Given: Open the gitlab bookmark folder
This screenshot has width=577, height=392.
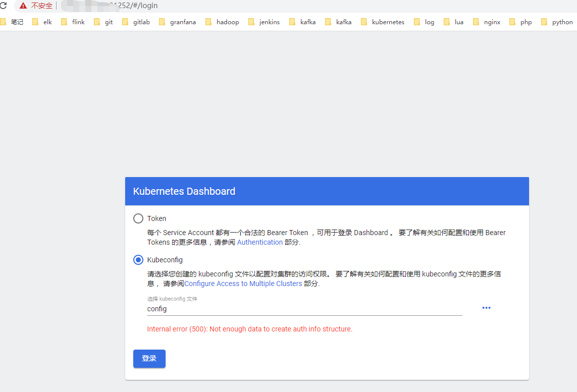Looking at the screenshot, I should point(136,22).
